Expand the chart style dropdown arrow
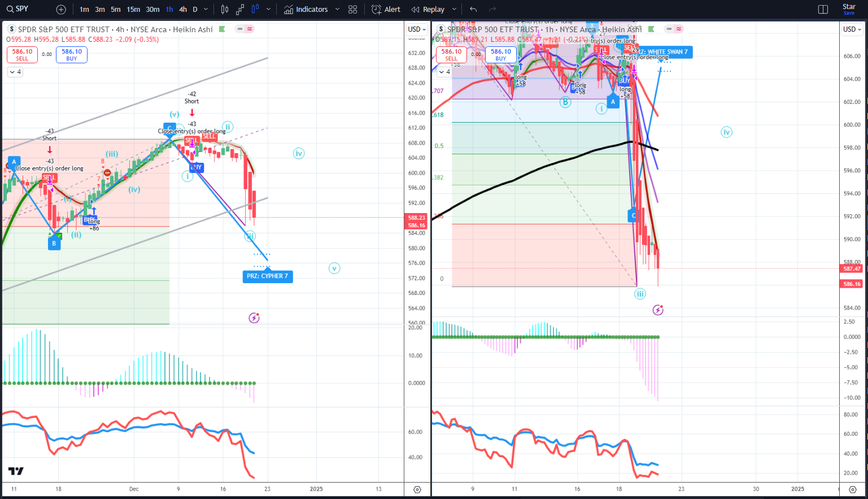This screenshot has height=499, width=868. (268, 10)
